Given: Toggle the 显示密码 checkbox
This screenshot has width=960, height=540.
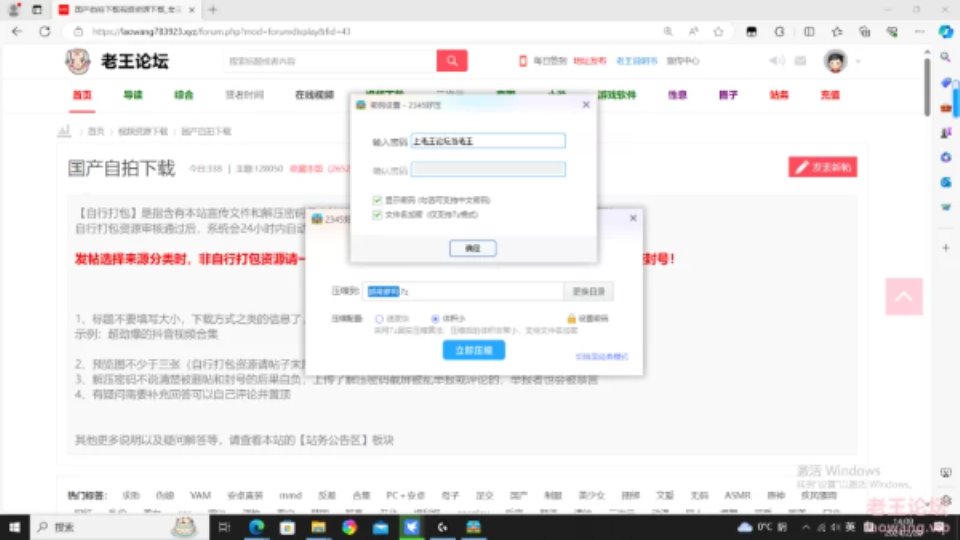Looking at the screenshot, I should 377,200.
